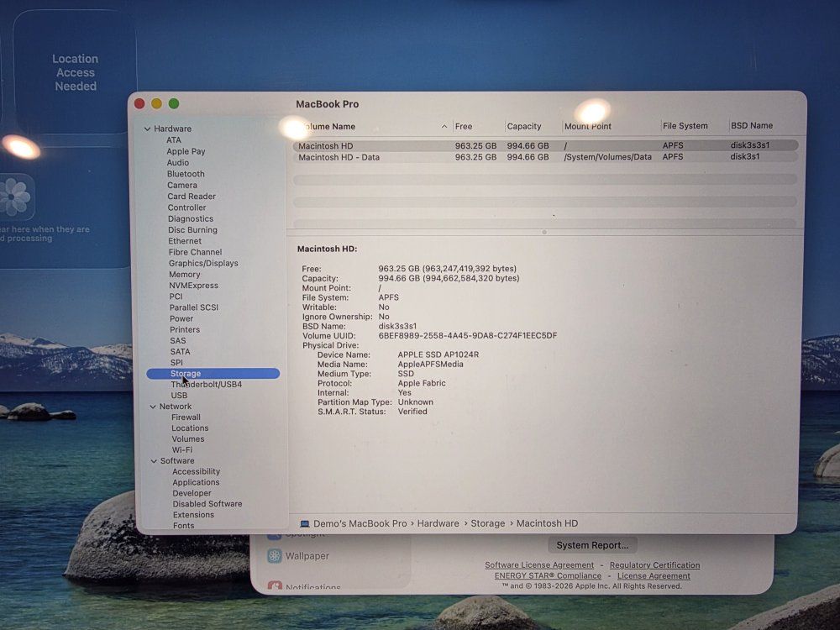This screenshot has height=630, width=840.
Task: Click the flower widget icon on desktop
Action: coord(15,197)
